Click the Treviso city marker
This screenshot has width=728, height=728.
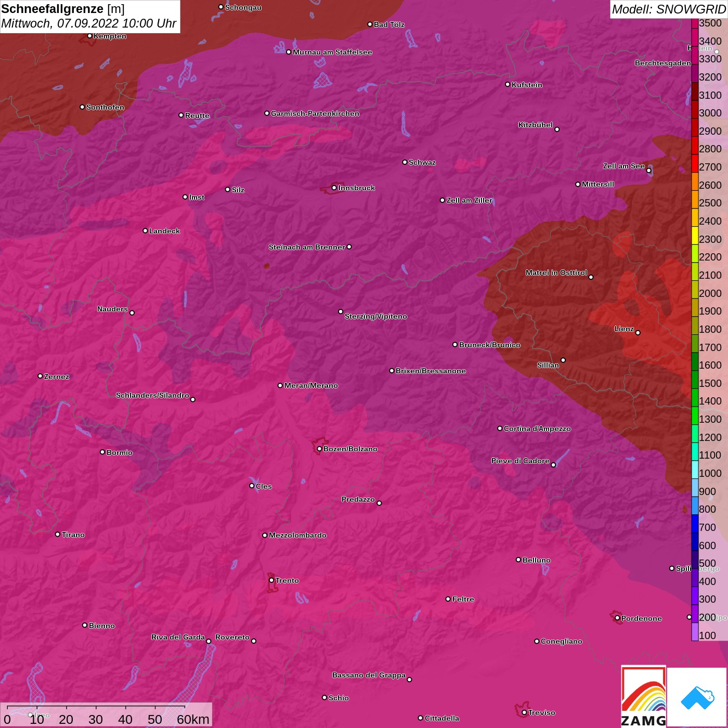point(524,712)
